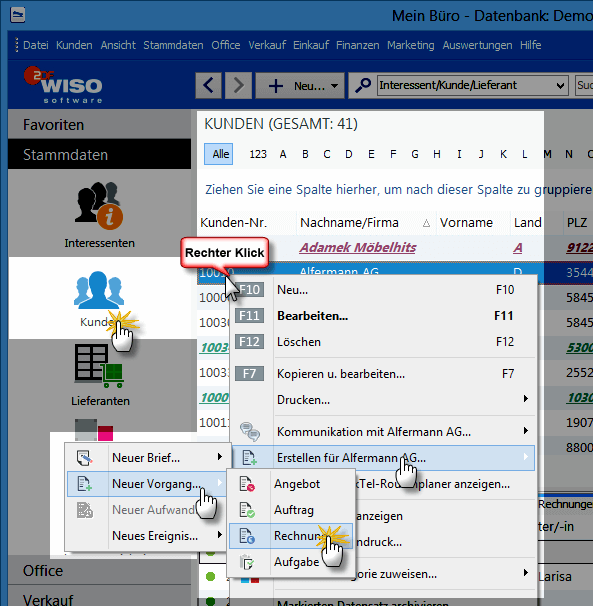Open the Stammdaten menu
The width and height of the screenshot is (593, 606).
tap(173, 45)
